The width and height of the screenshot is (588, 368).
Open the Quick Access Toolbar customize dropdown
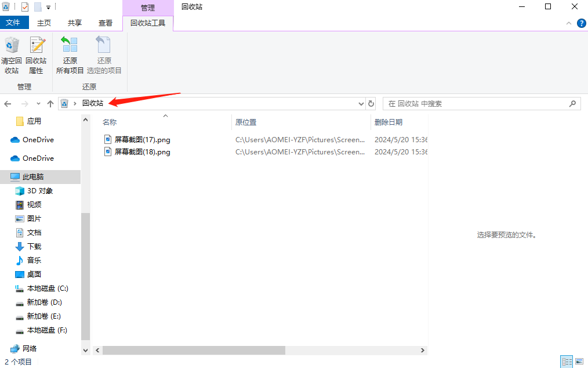click(x=49, y=6)
